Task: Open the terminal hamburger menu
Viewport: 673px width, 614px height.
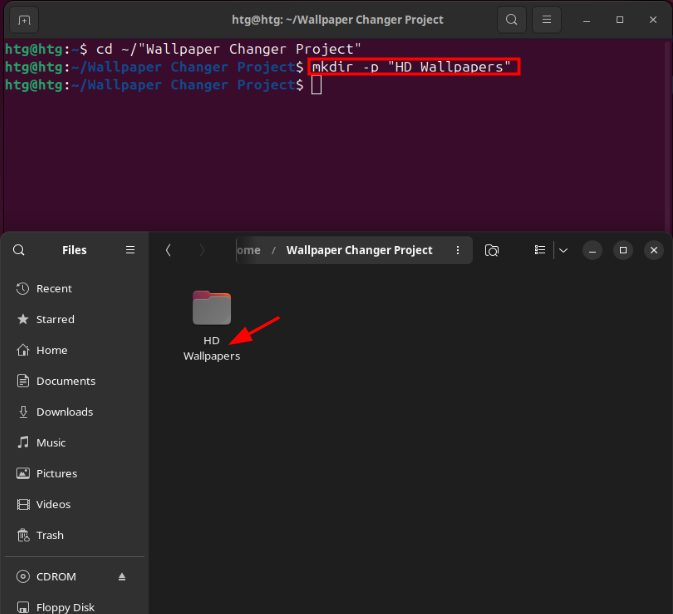Action: 546,20
